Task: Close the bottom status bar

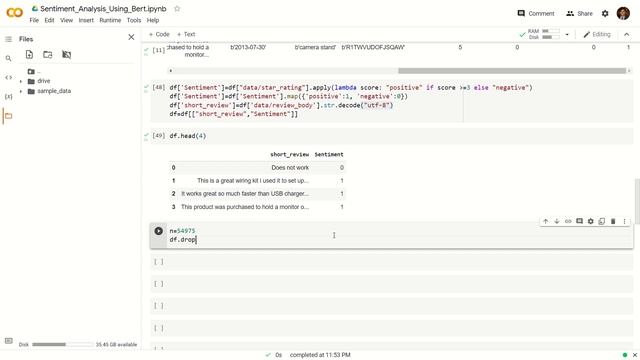Action: (x=635, y=355)
